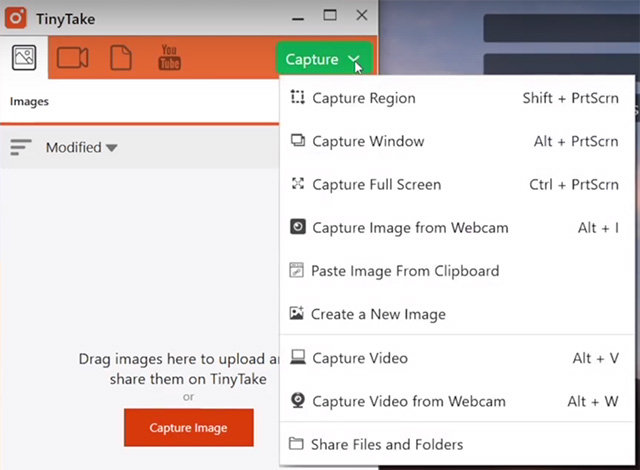Viewport: 640px width, 470px height.
Task: Click the Capture Full Screen arrows icon
Action: point(298,184)
